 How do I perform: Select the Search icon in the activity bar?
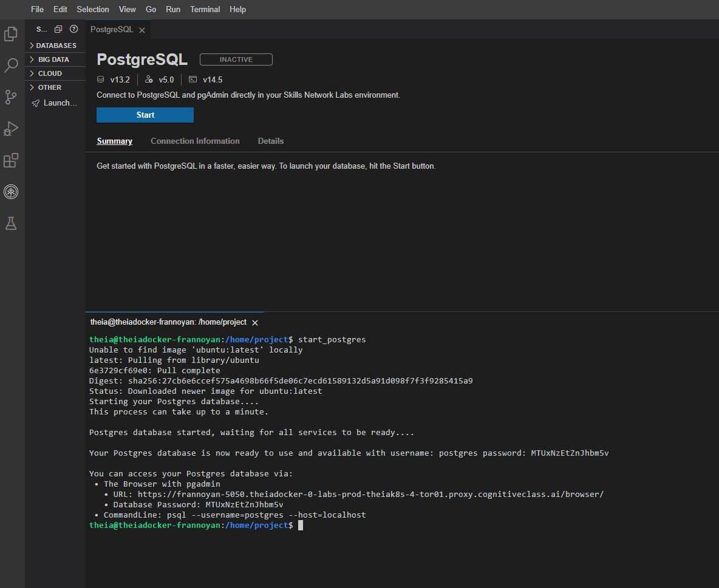[11, 66]
